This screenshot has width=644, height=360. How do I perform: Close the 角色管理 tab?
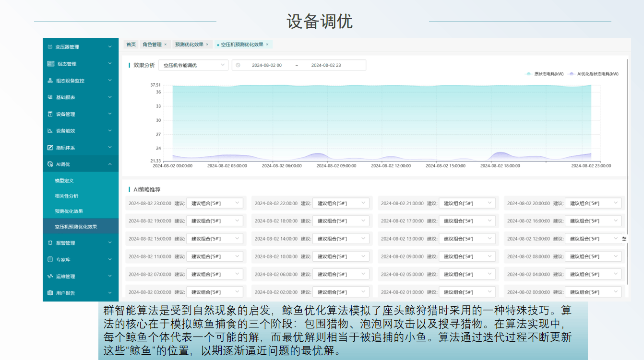[166, 44]
